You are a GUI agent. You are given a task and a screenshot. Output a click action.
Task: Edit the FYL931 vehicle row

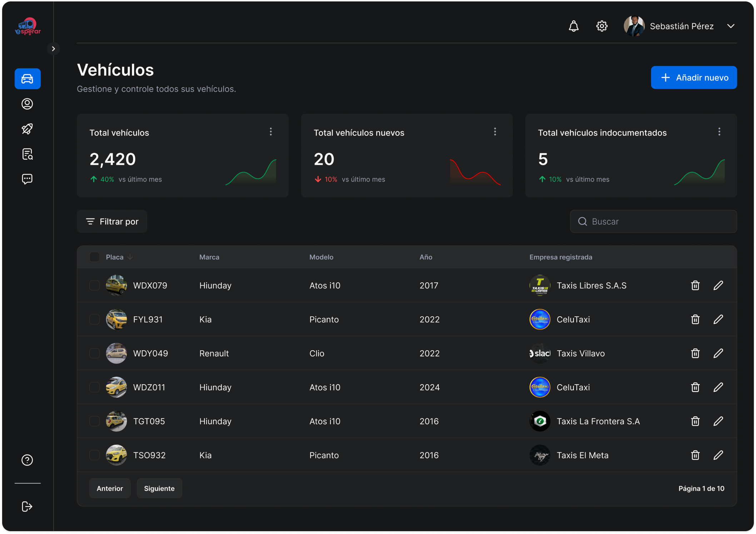(718, 319)
